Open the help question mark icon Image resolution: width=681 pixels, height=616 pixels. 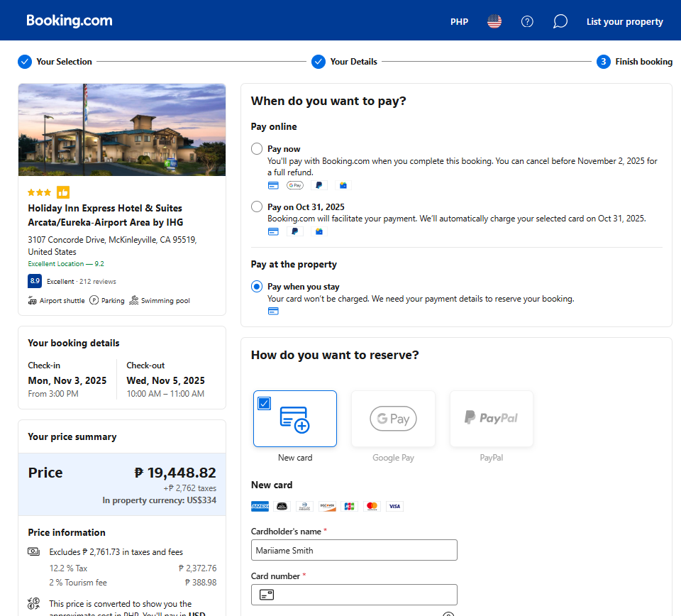point(527,21)
